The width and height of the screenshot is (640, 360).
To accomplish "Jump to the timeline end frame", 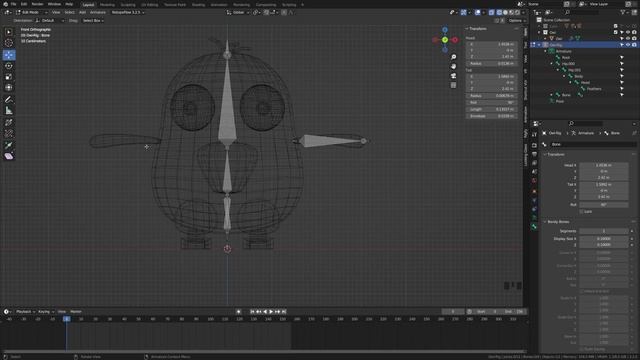I will 284,311.
